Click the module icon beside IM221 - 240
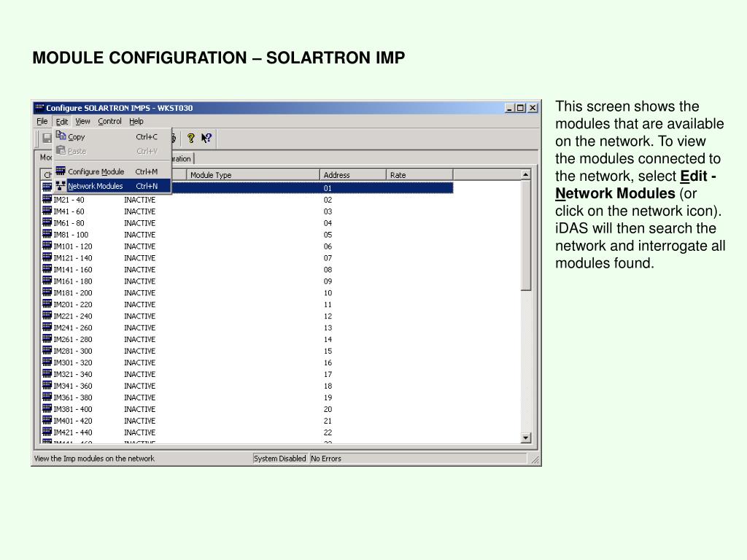 point(47,315)
